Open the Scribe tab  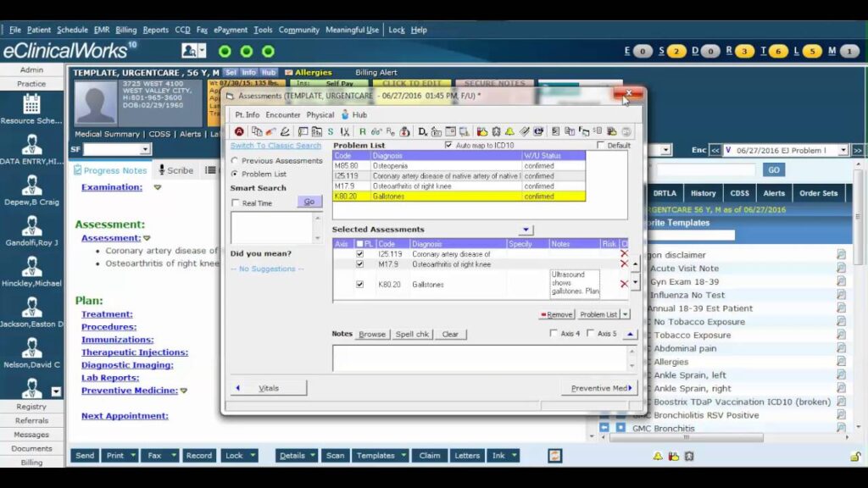[176, 170]
